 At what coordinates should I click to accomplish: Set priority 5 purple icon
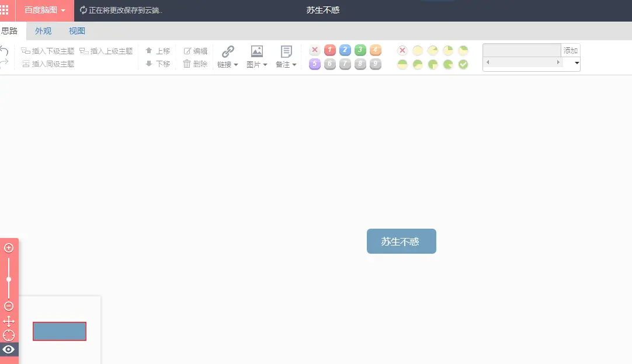[x=315, y=64]
